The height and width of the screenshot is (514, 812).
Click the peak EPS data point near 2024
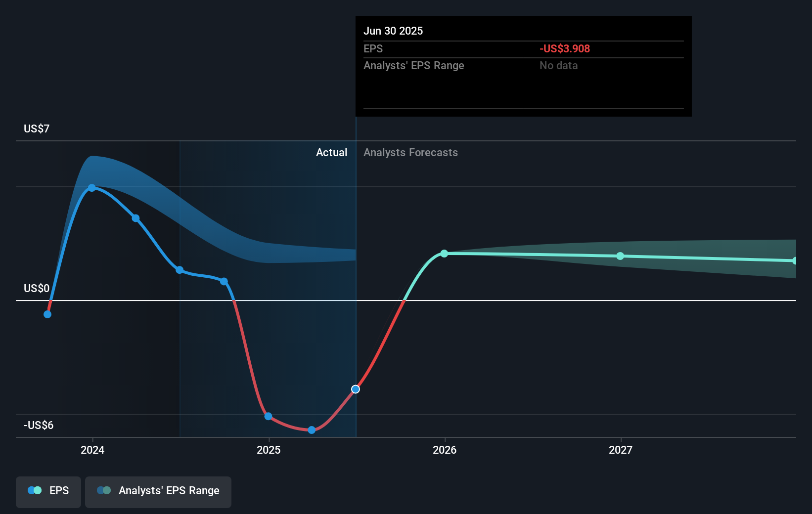[x=92, y=187]
